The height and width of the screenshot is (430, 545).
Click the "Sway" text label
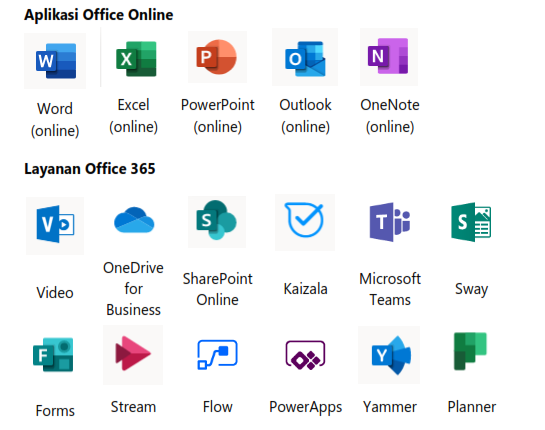[x=472, y=289]
